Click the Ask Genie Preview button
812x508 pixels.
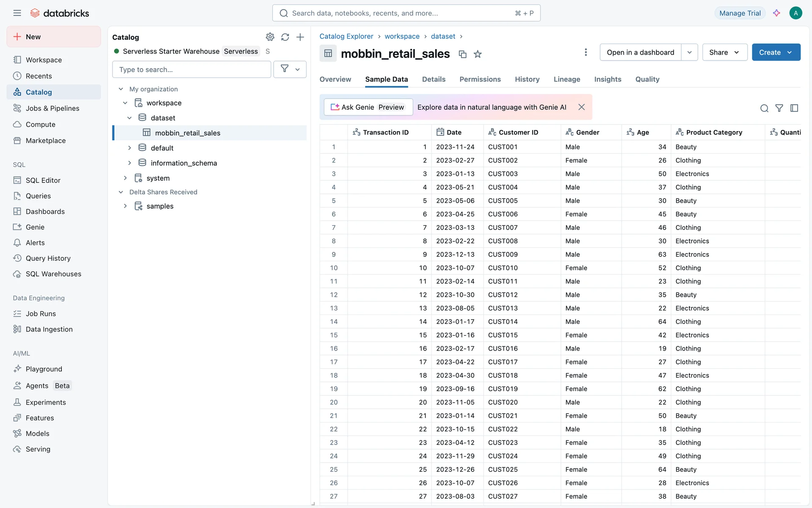(368, 107)
